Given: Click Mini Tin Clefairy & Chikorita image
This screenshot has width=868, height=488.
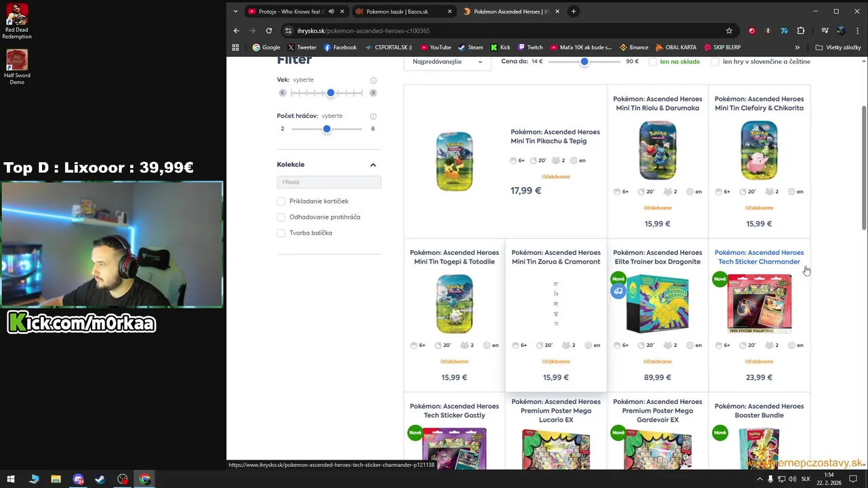Looking at the screenshot, I should [x=759, y=150].
